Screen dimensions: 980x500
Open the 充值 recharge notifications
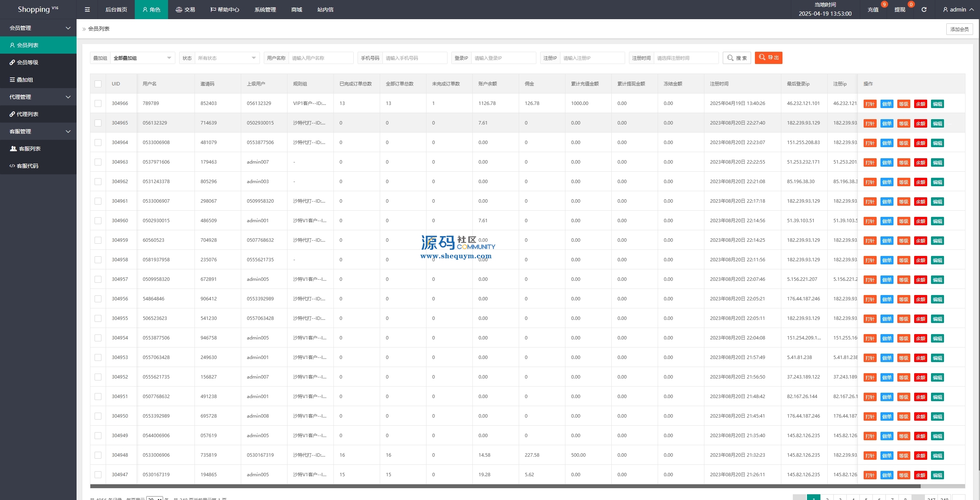pos(873,10)
